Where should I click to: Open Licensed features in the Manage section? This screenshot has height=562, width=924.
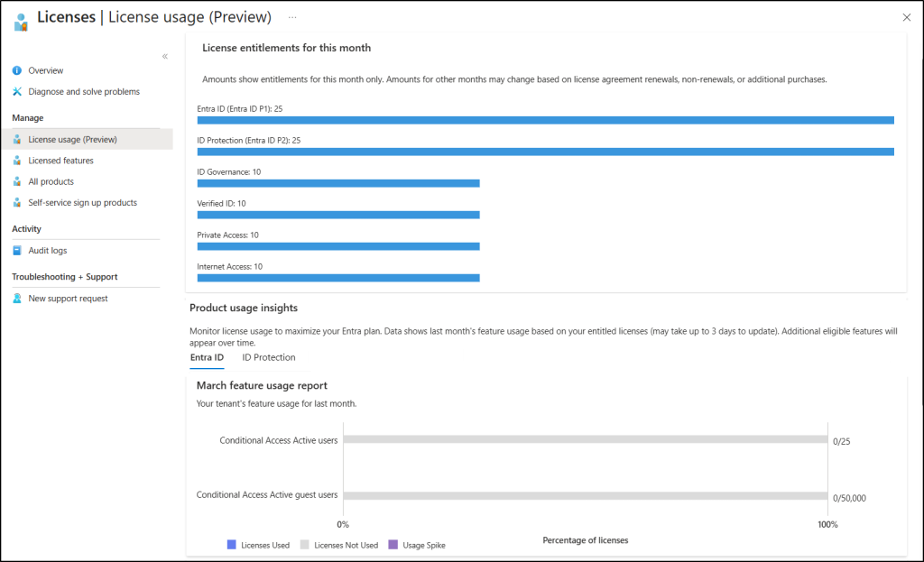click(62, 160)
